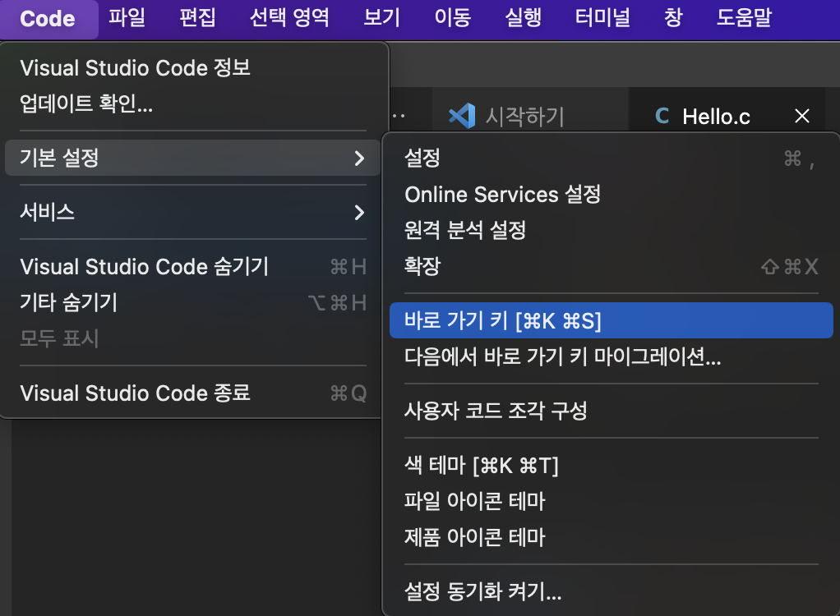Open 확장 from the submenu
840x616 pixels.
pyautogui.click(x=612, y=266)
